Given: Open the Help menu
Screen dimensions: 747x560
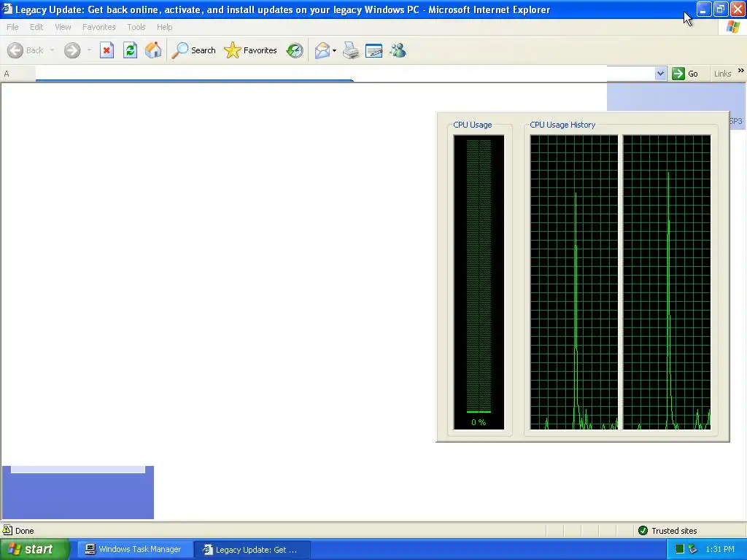Looking at the screenshot, I should tap(164, 27).
